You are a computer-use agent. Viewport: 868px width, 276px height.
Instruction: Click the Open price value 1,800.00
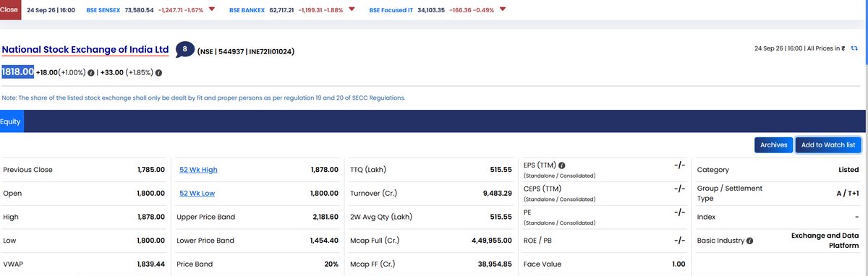tap(150, 193)
